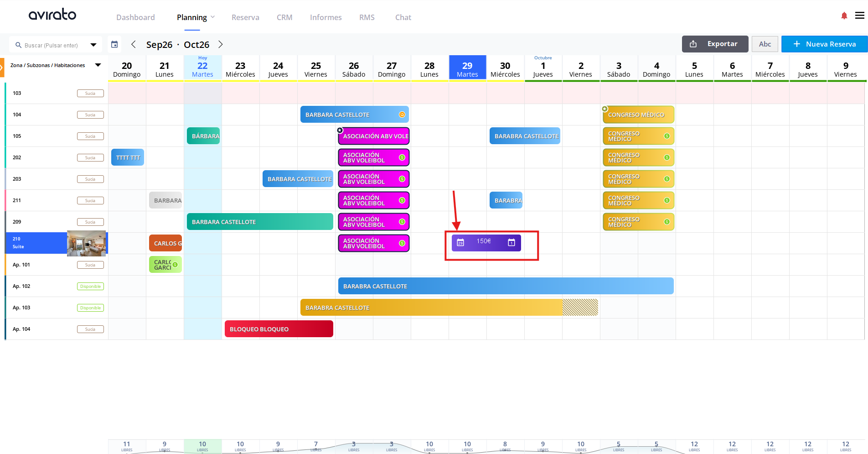Open the RMS tab
The height and width of the screenshot is (454, 868).
point(367,17)
